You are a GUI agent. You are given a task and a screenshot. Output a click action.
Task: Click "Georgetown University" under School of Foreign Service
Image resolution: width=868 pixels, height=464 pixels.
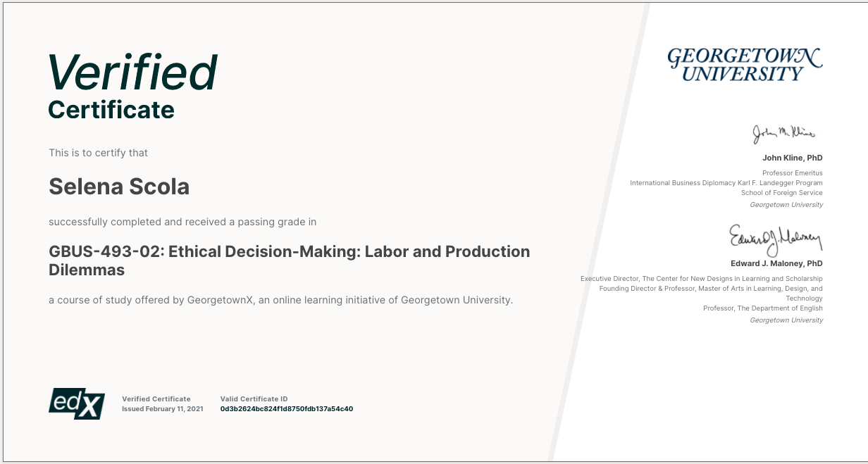click(786, 205)
